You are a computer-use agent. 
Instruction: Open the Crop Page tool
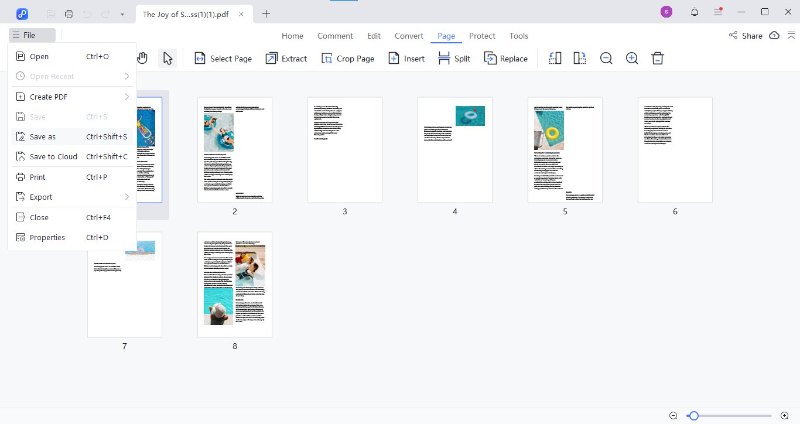click(x=347, y=59)
